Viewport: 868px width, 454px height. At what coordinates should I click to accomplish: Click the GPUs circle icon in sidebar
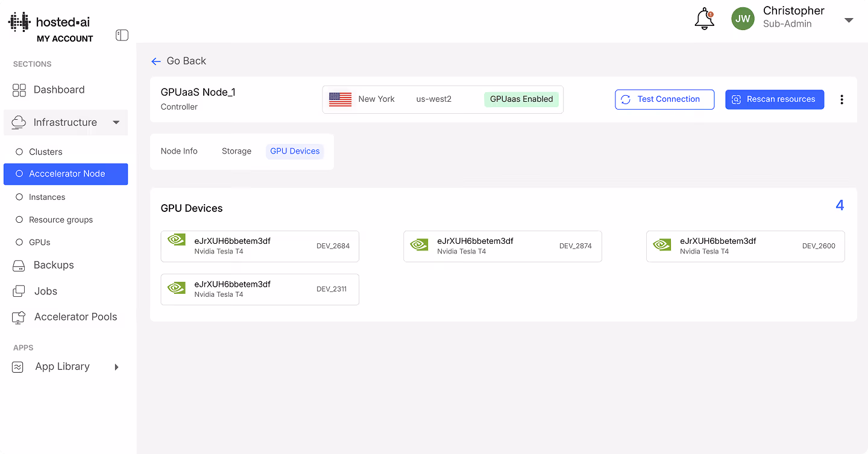tap(19, 242)
